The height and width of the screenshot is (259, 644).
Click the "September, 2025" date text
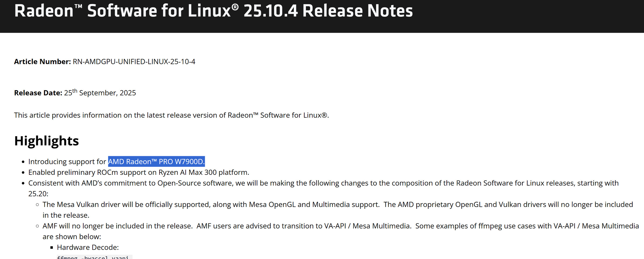(108, 93)
